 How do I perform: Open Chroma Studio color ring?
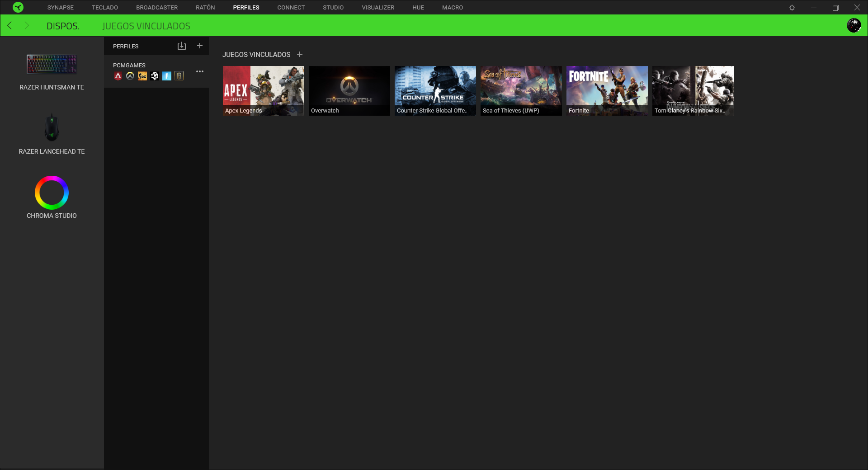tap(52, 193)
